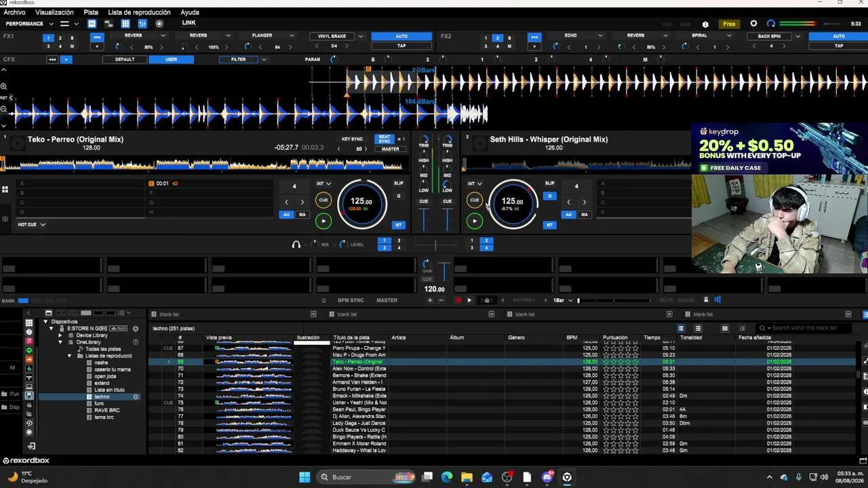Open the hot cue pad grid icon
Image resolution: width=868 pixels, height=488 pixels.
pos(5,190)
